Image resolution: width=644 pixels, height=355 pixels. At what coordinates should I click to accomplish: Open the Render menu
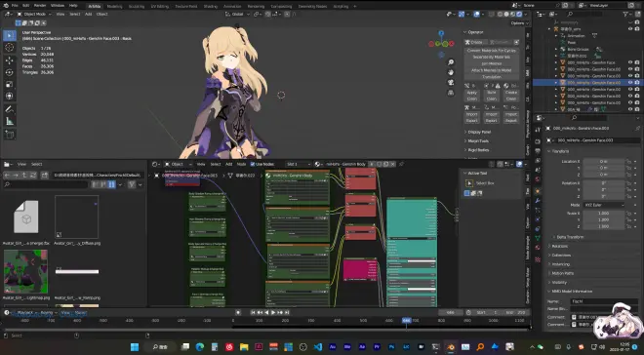[40, 6]
